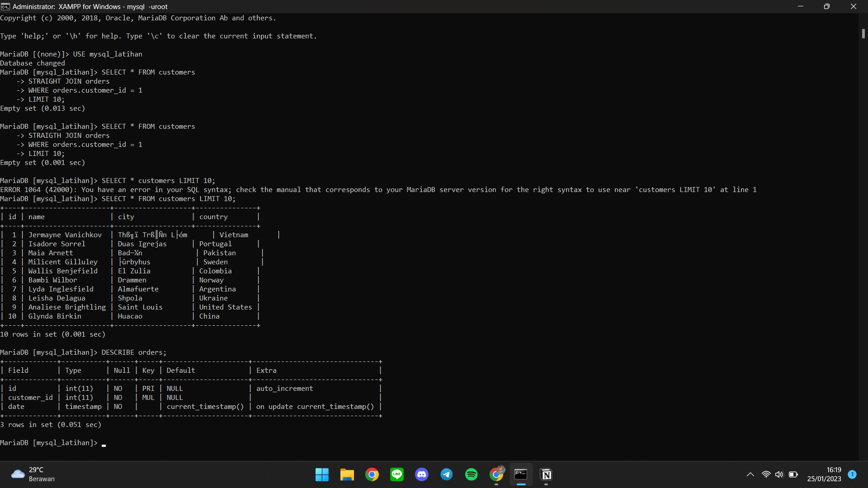This screenshot has width=868, height=488.
Task: Click the 'Glynda Birkin' name cell
Action: pos(55,316)
